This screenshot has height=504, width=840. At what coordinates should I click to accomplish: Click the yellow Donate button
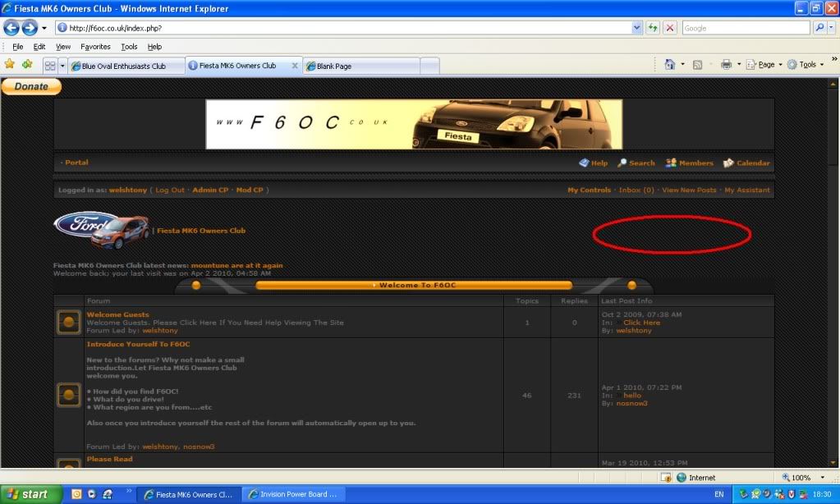click(x=31, y=86)
